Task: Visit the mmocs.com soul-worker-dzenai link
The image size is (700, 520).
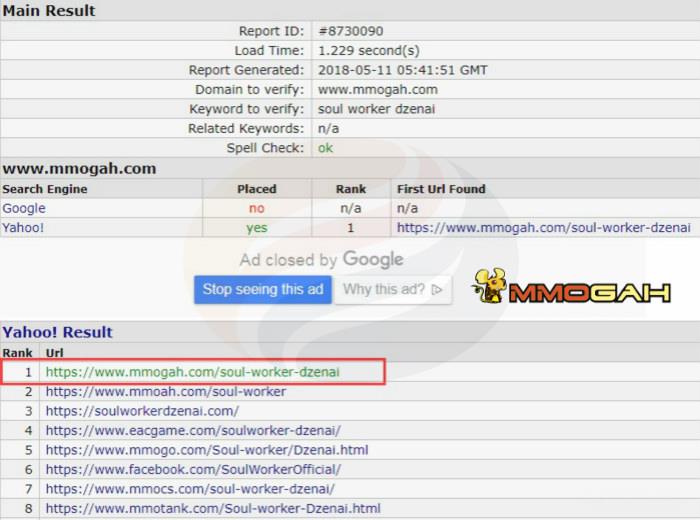Action: (x=190, y=489)
